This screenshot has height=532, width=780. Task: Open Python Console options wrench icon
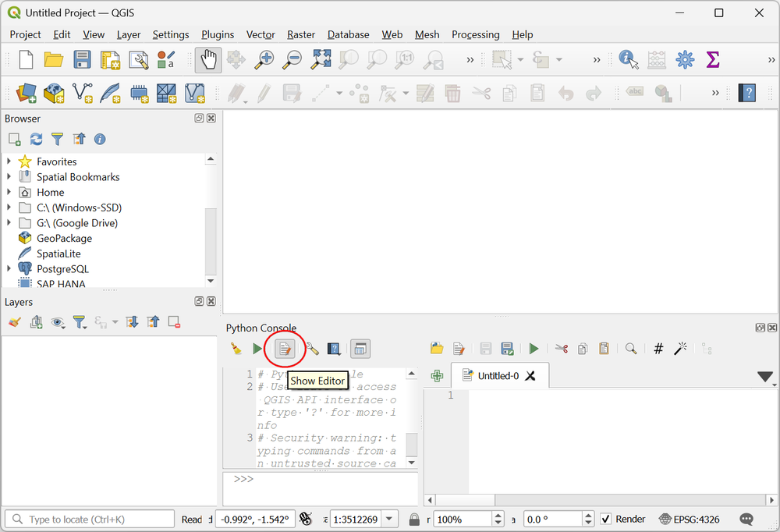313,349
